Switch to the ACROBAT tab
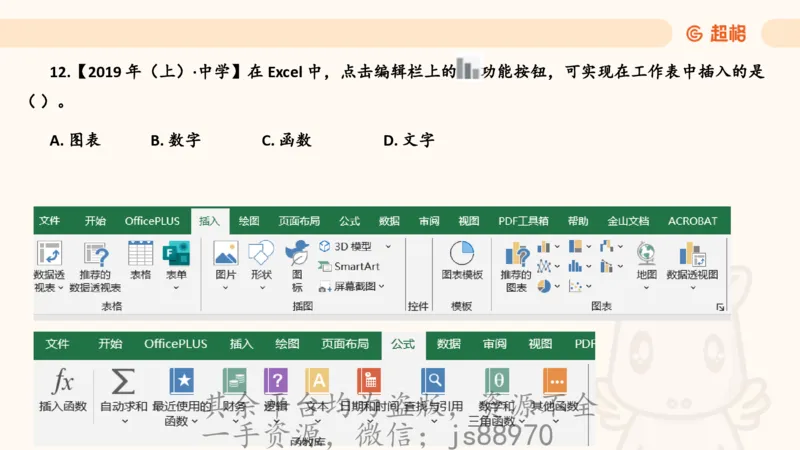This screenshot has width=800, height=450. click(692, 221)
